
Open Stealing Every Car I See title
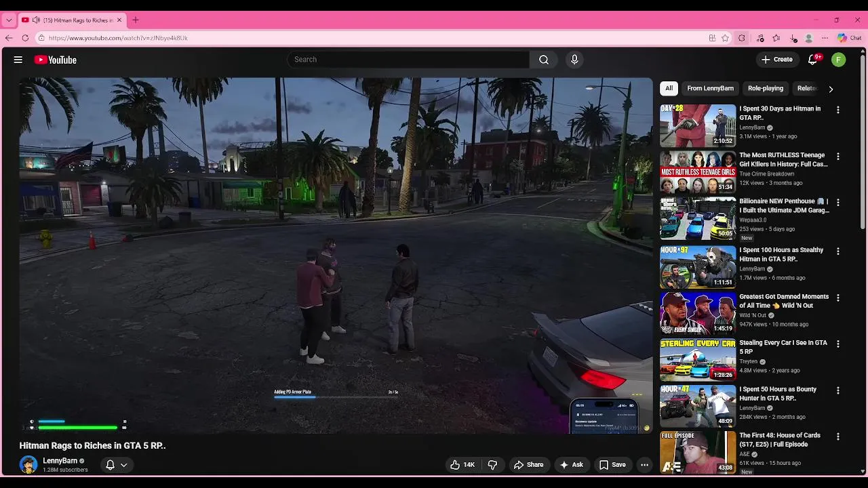(x=783, y=347)
